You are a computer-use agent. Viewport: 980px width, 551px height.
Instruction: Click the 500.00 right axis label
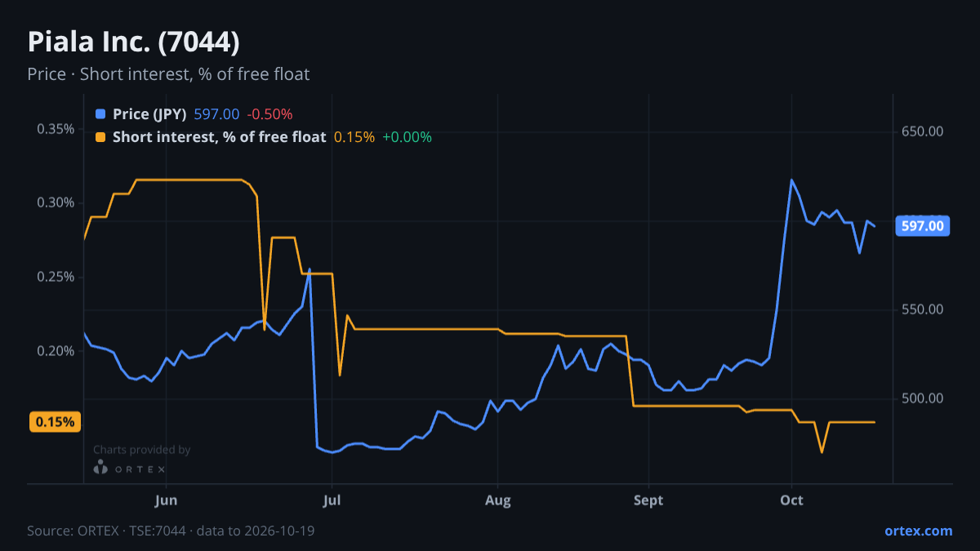[x=923, y=398]
